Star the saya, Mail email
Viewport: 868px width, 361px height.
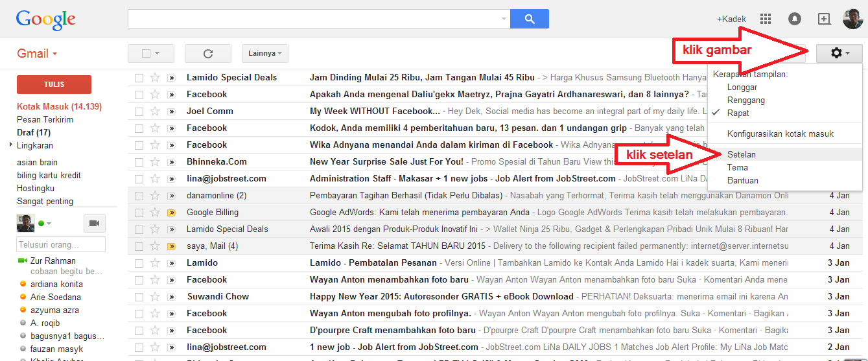[x=155, y=246]
